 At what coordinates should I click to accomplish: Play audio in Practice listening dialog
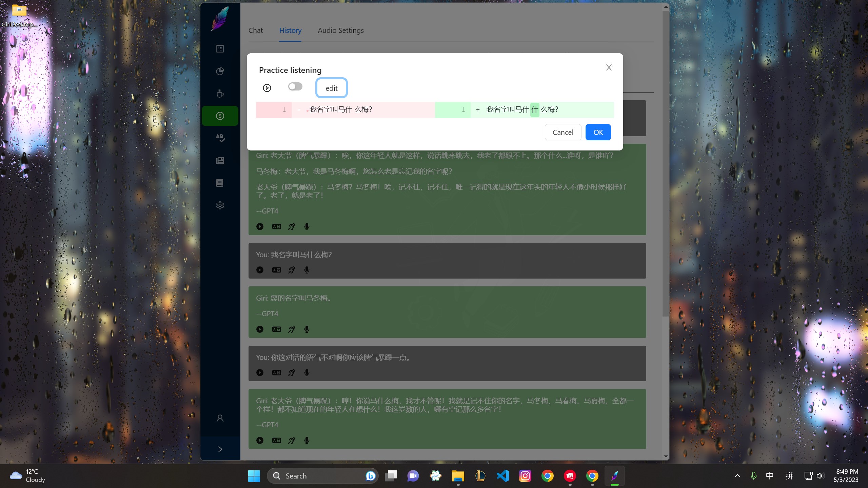(x=267, y=88)
